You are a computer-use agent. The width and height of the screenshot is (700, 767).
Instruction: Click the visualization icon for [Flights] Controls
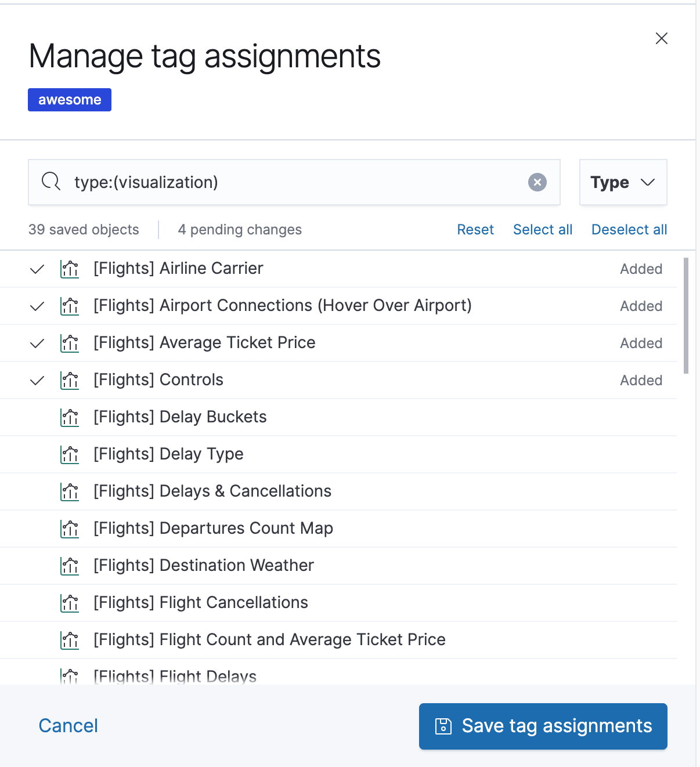pos(70,381)
